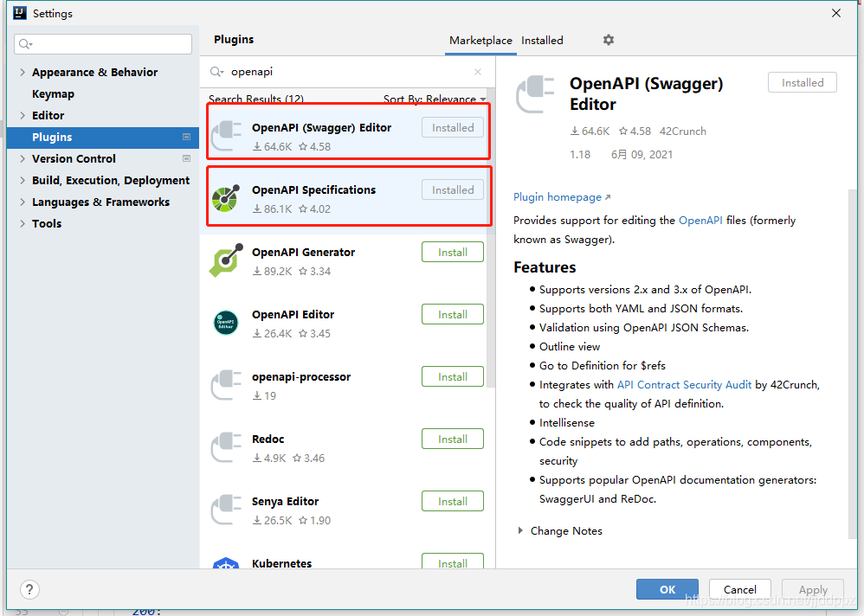The width and height of the screenshot is (864, 616).
Task: Click the plugins settings gear icon
Action: coord(609,40)
